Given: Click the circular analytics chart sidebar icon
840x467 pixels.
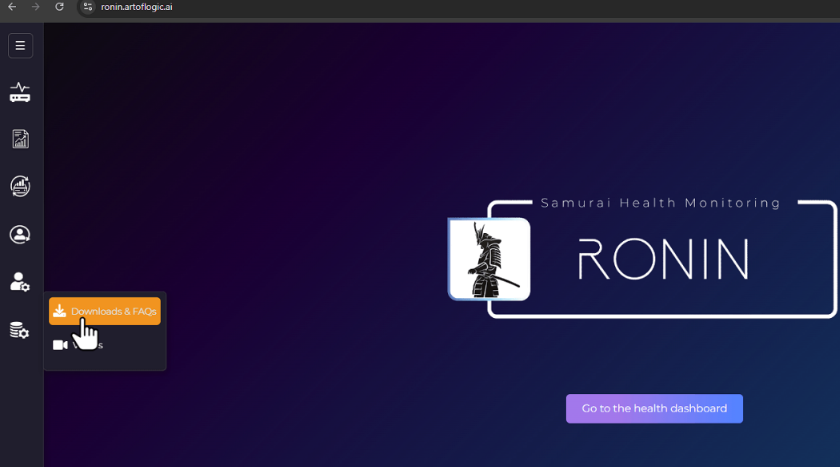Looking at the screenshot, I should point(20,186).
